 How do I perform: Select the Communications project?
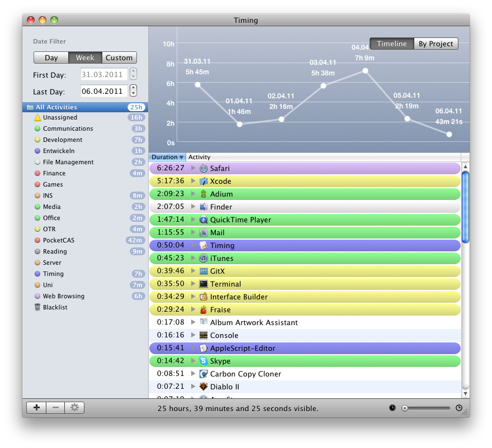[85, 128]
